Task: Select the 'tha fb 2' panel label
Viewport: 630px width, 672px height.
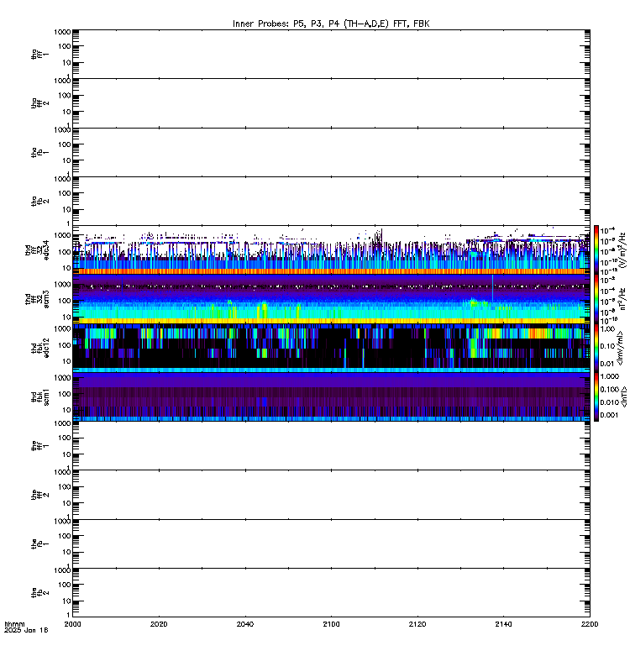Action: click(x=39, y=202)
